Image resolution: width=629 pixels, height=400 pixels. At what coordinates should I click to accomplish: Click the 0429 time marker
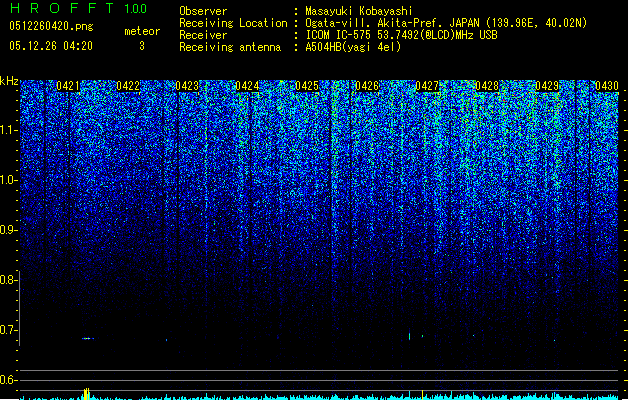coord(547,86)
